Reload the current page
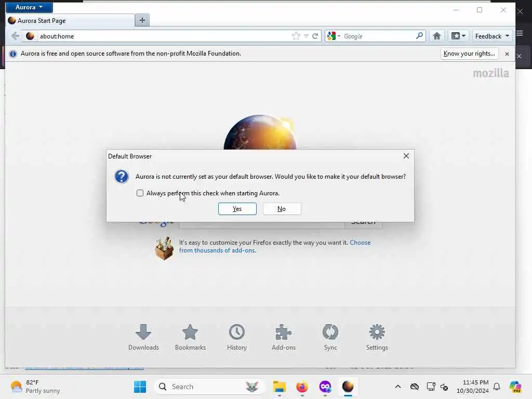532x399 pixels. (x=315, y=36)
